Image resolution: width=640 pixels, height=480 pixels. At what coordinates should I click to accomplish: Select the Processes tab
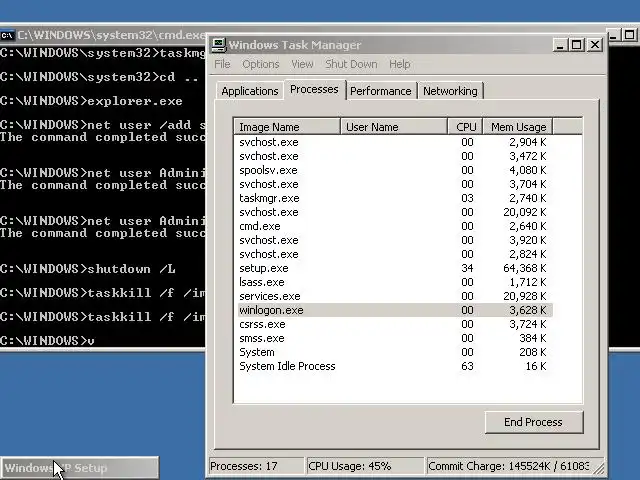pos(314,89)
